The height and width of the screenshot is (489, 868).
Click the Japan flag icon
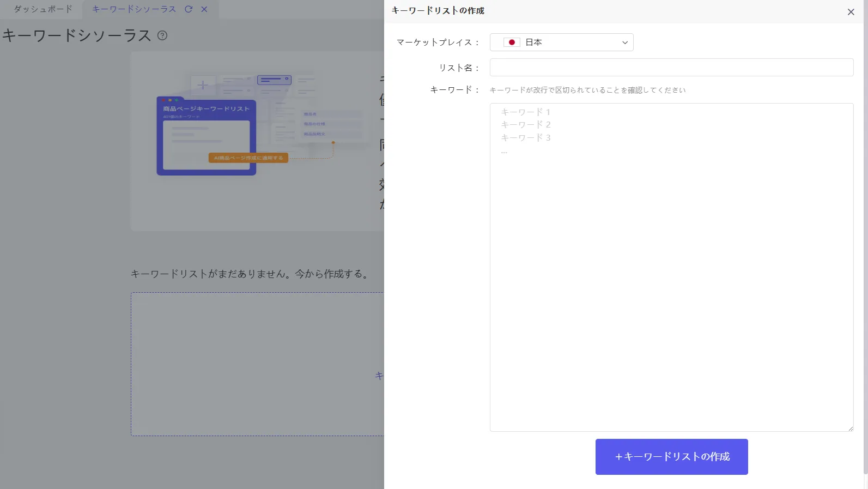click(x=512, y=42)
